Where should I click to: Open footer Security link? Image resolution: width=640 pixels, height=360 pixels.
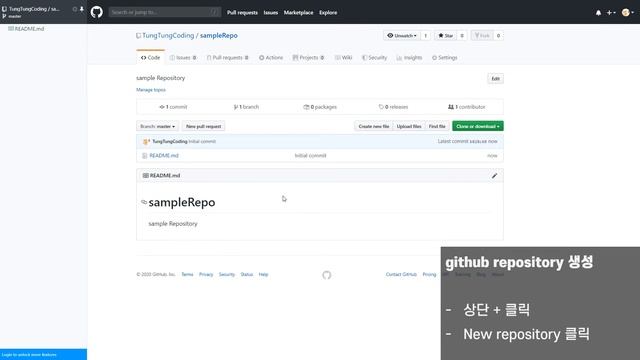coord(227,274)
